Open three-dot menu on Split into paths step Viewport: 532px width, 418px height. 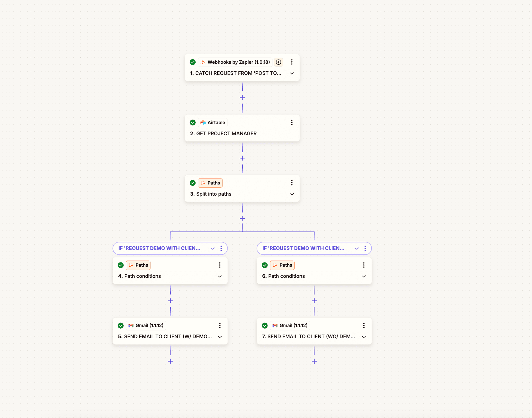pos(292,183)
